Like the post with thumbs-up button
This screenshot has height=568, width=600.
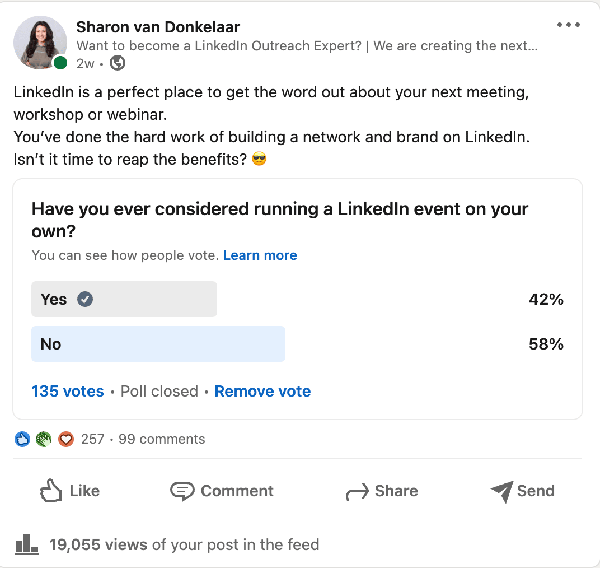coord(70,491)
